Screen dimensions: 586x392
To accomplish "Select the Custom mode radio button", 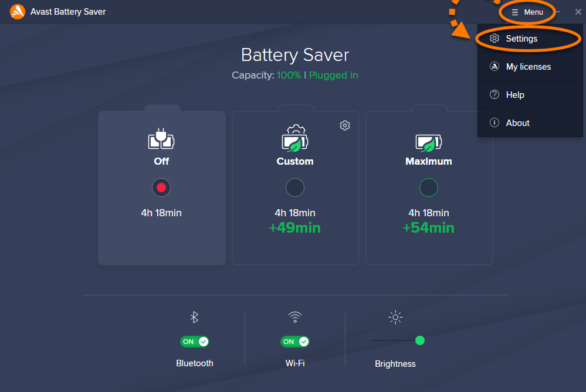I will tap(295, 188).
